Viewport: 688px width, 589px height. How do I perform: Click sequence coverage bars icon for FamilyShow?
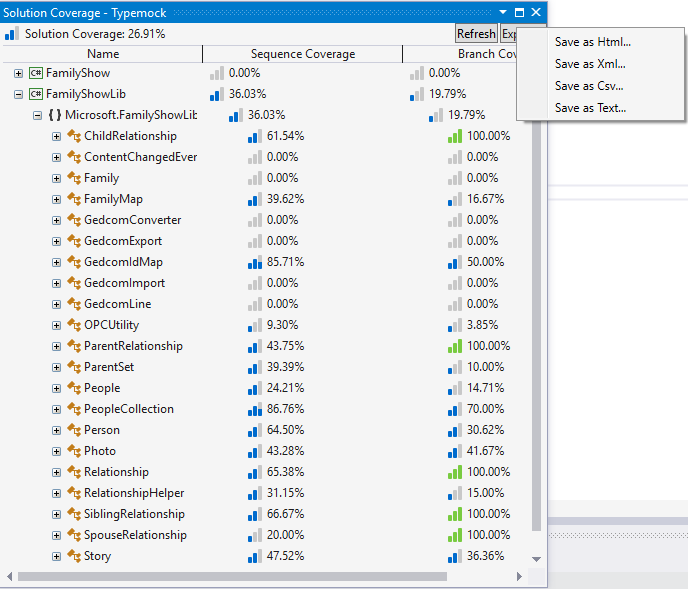217,73
